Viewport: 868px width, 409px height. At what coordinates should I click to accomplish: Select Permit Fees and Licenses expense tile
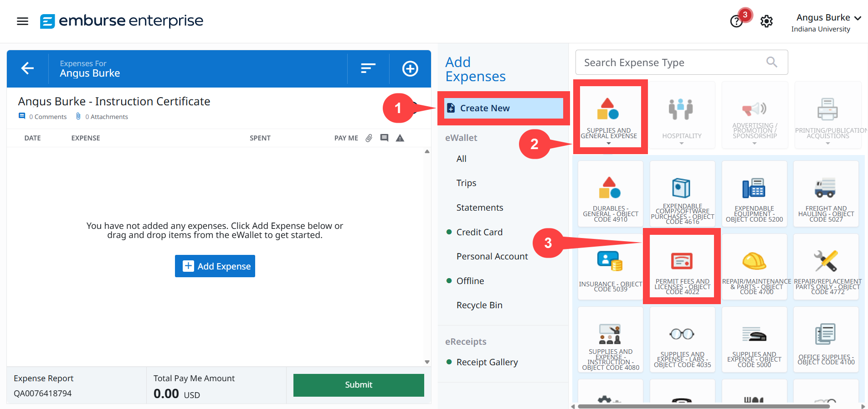(682, 267)
